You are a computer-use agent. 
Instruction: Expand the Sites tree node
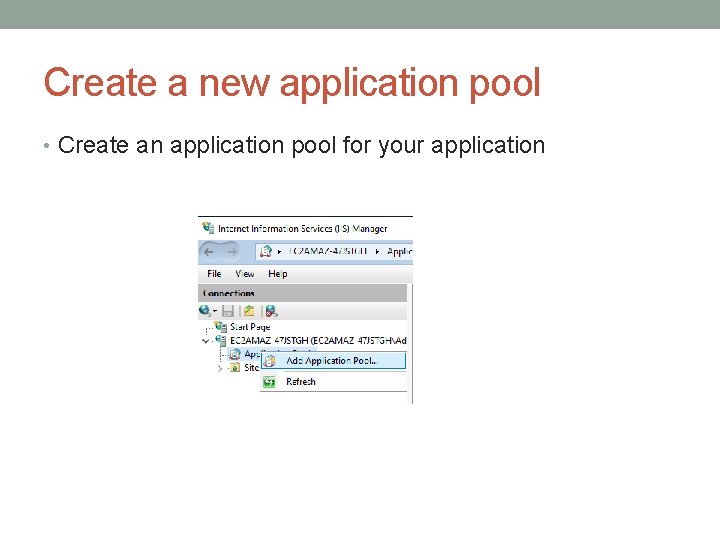tap(220, 368)
